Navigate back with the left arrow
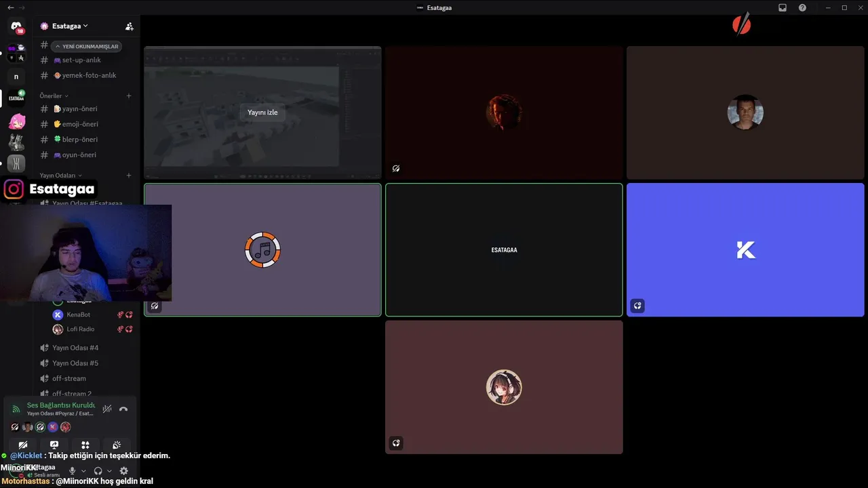The width and height of the screenshot is (868, 488). 10,7
